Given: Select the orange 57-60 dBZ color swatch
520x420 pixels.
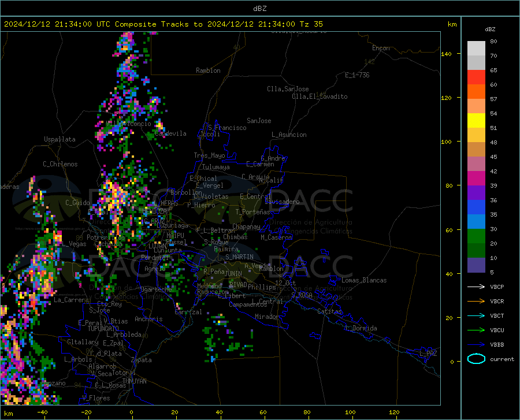Looking at the screenshot, I should click(x=476, y=92).
